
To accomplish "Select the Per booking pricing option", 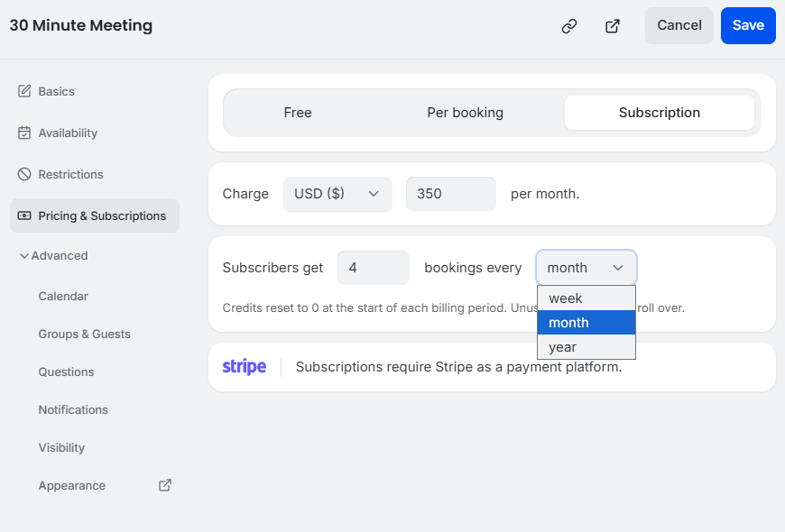I will point(465,113).
